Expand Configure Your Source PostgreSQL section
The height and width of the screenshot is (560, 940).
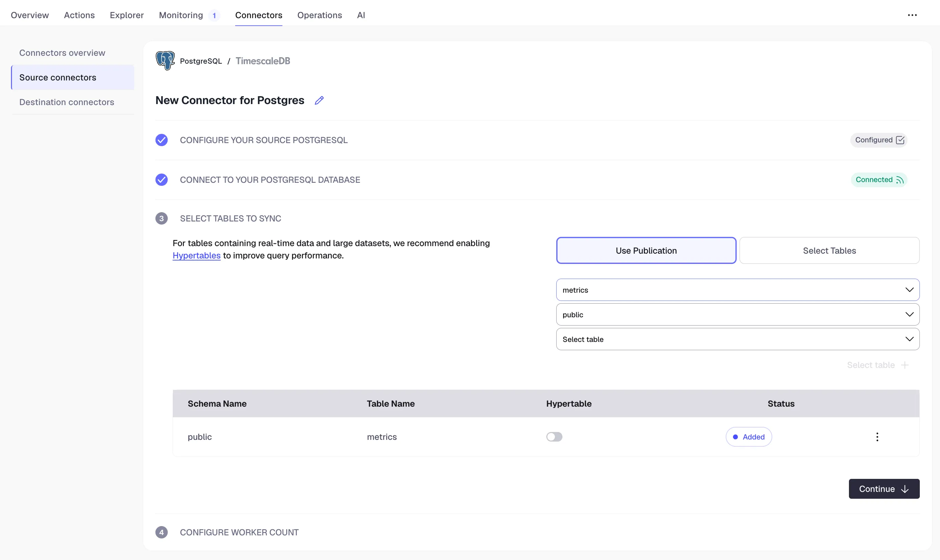(x=263, y=140)
